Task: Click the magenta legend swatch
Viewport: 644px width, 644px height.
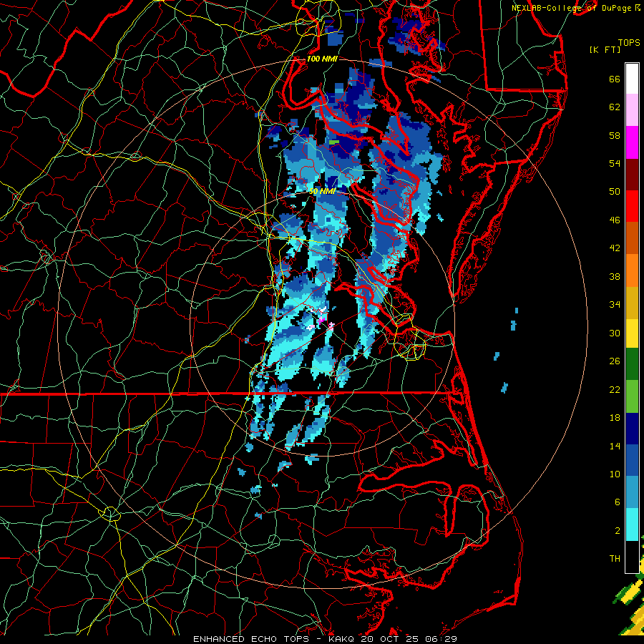Action: point(632,142)
